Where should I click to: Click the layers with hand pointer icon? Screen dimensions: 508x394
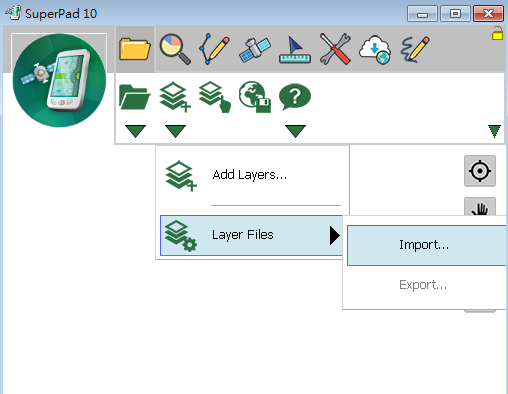pyautogui.click(x=215, y=97)
